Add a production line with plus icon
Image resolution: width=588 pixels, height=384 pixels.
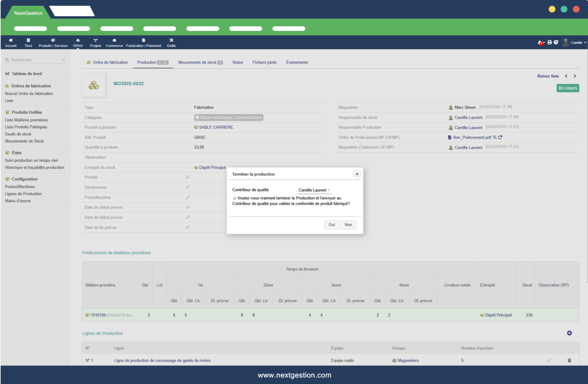point(569,333)
